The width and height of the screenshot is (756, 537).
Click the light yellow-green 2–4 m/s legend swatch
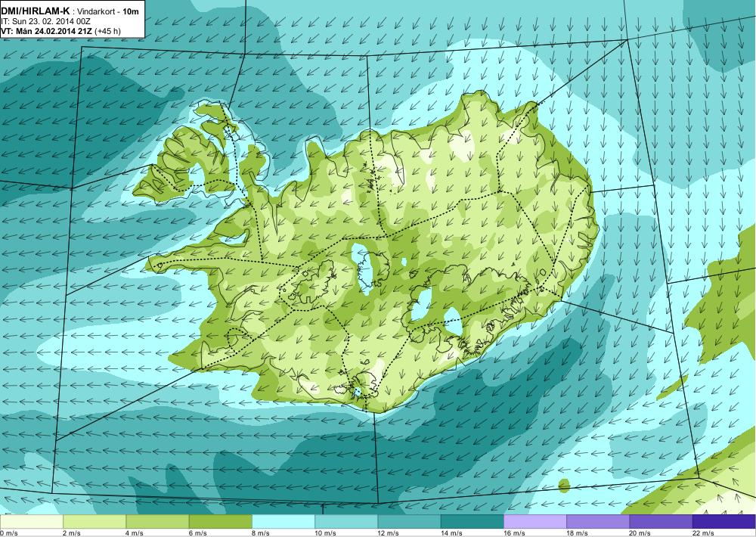coord(94,522)
